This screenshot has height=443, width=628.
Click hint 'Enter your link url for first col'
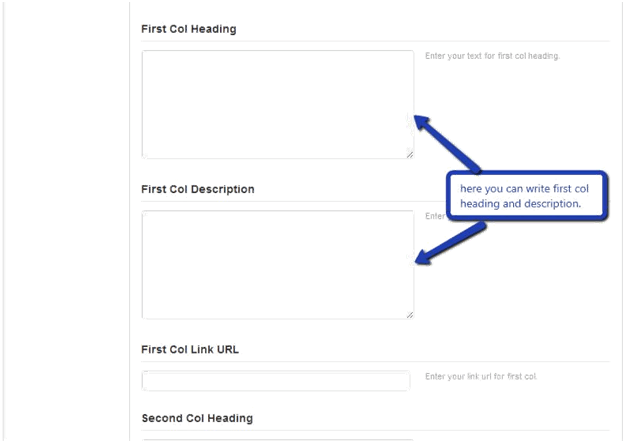[x=481, y=377]
